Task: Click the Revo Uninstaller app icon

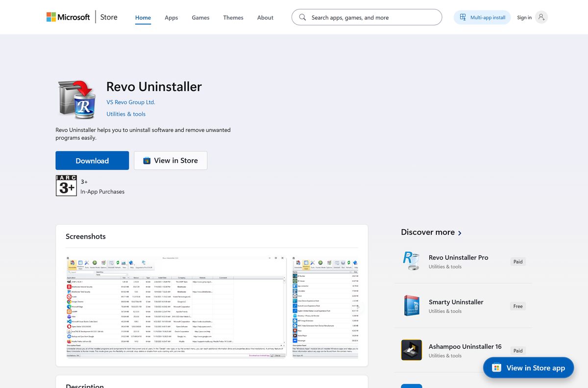Action: (x=77, y=99)
